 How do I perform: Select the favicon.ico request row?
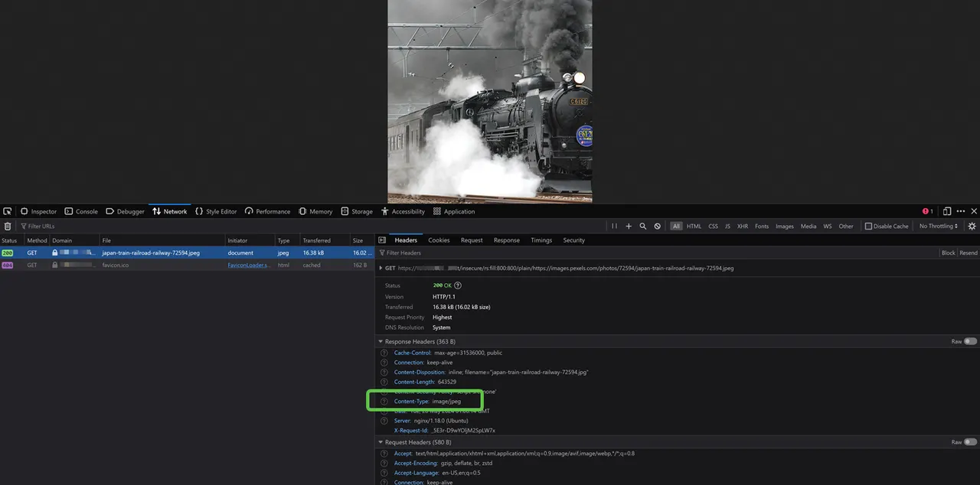(187, 265)
